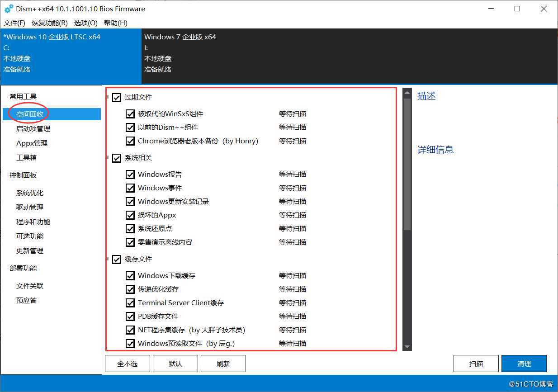This screenshot has width=558, height=392.
Task: Click 等待扫描 status beside Windows报告
Action: pyautogui.click(x=293, y=175)
